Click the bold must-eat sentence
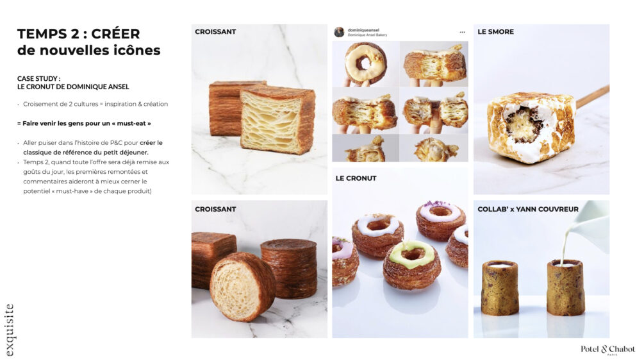644x363 pixels. 84,123
